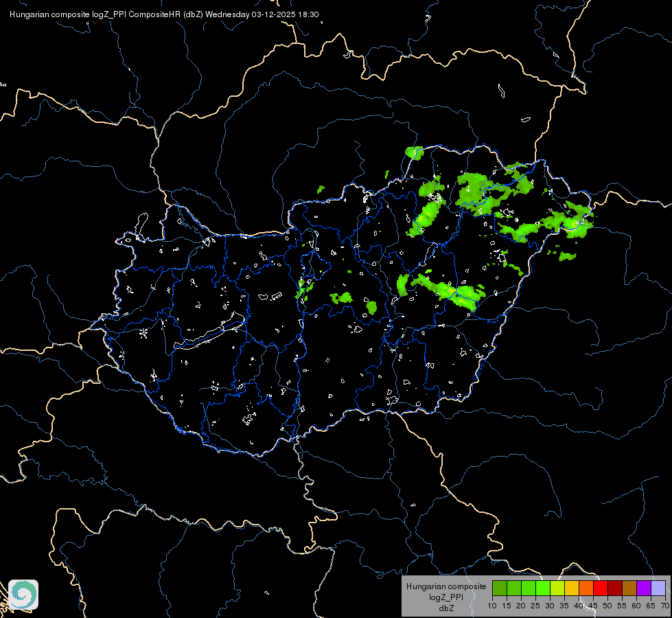
Task: Select the 45–50 dBZ red swatch
Action: pyautogui.click(x=601, y=588)
